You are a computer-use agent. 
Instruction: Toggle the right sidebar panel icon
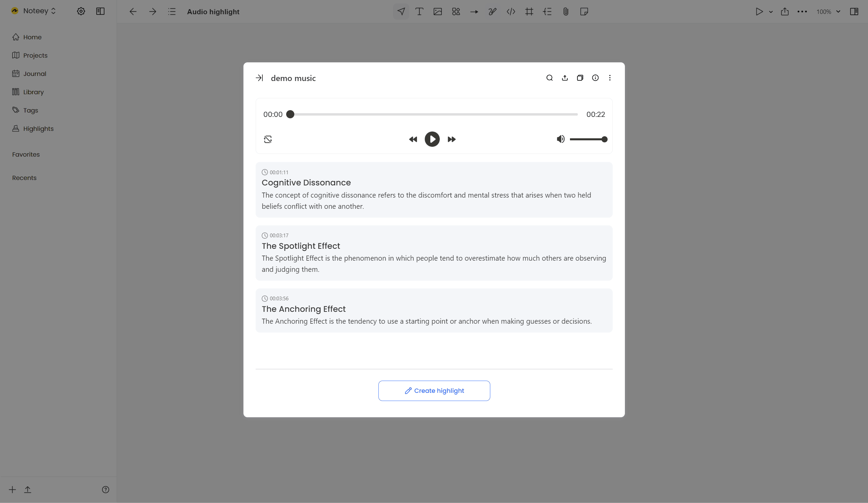tap(854, 12)
